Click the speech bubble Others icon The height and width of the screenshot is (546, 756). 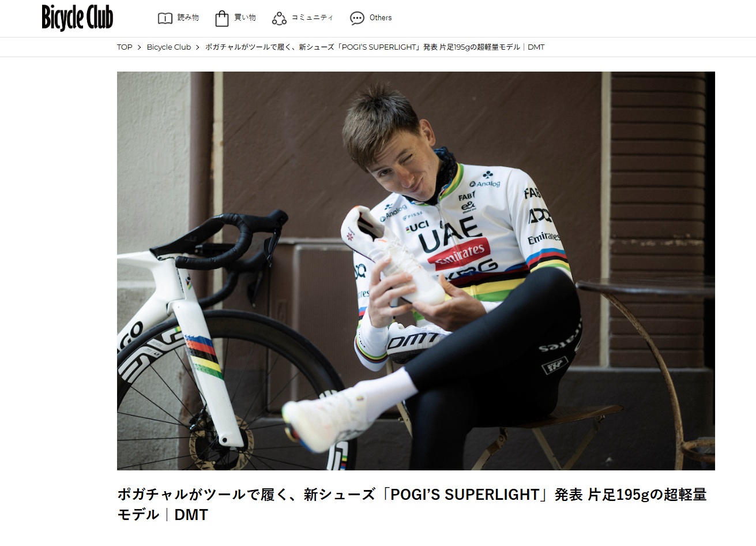click(357, 18)
